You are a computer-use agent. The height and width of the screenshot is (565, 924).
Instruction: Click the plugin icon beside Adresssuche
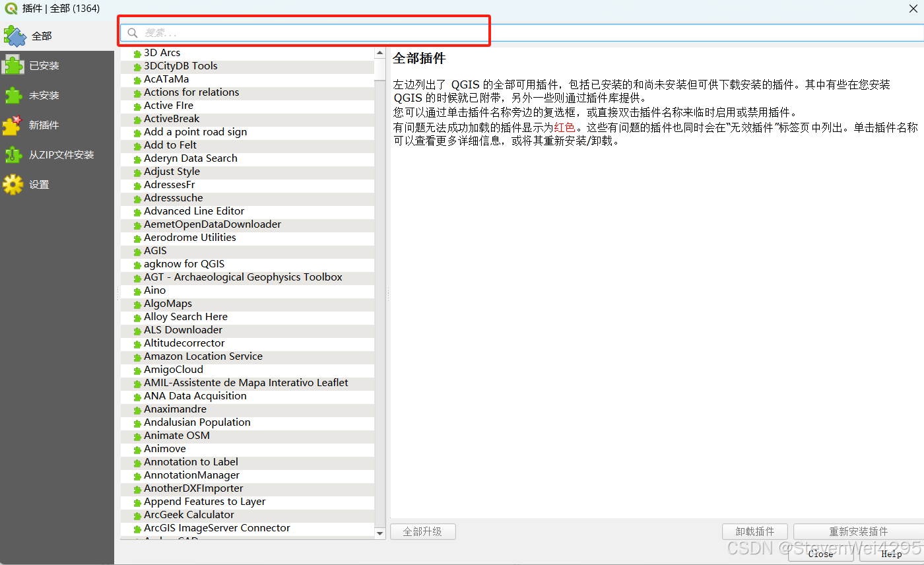coord(137,199)
